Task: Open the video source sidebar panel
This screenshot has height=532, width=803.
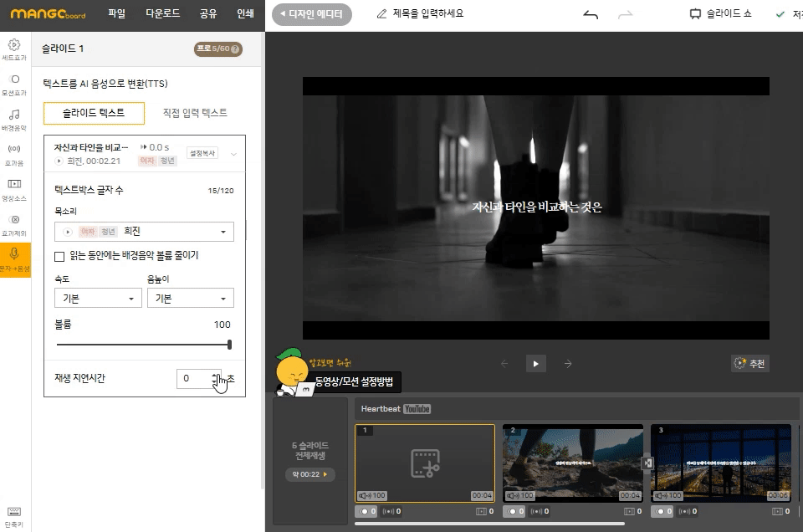Action: (14, 190)
